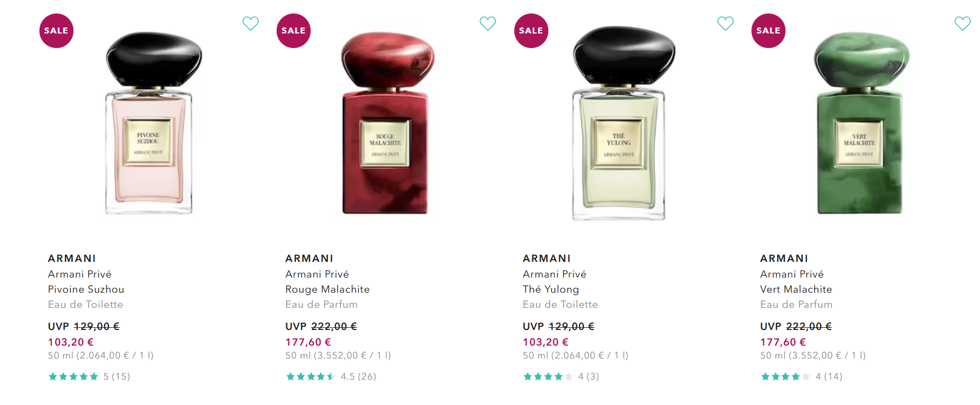The image size is (980, 405).
Task: Click star rating 4.5 (26) reviews
Action: [331, 376]
